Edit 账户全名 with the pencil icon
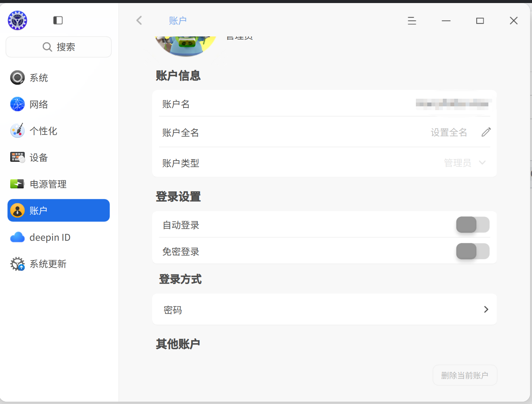Image resolution: width=532 pixels, height=404 pixels. tap(486, 132)
